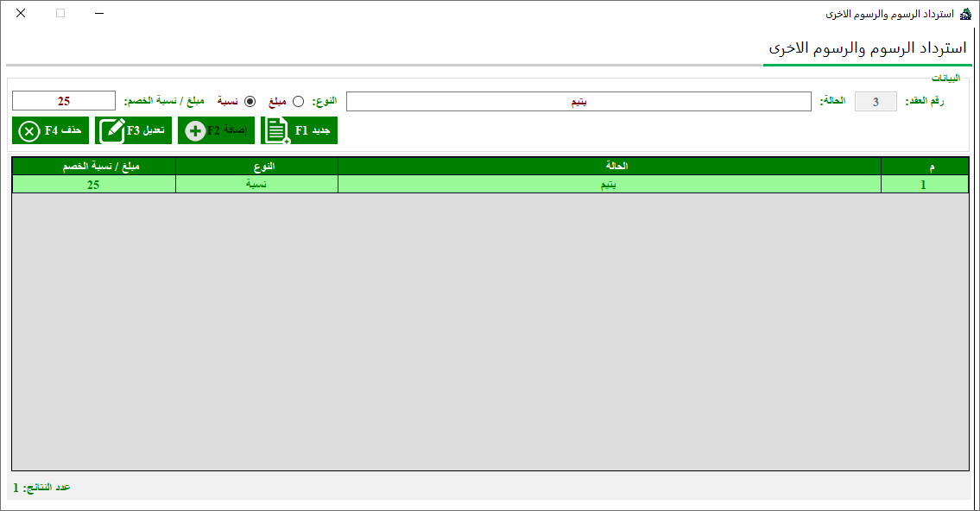Select the يتيم cell in the first row
The width and height of the screenshot is (980, 511).
click(x=609, y=184)
